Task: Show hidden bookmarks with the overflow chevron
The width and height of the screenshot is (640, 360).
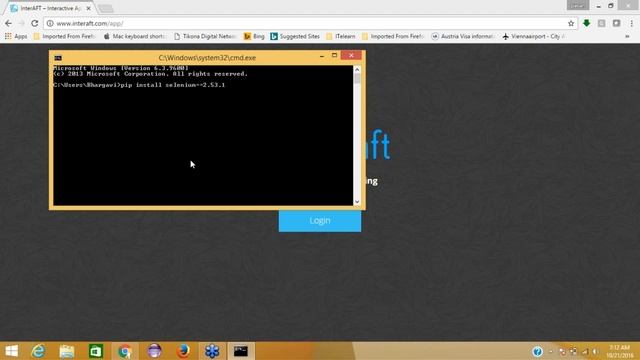Action: (x=627, y=36)
